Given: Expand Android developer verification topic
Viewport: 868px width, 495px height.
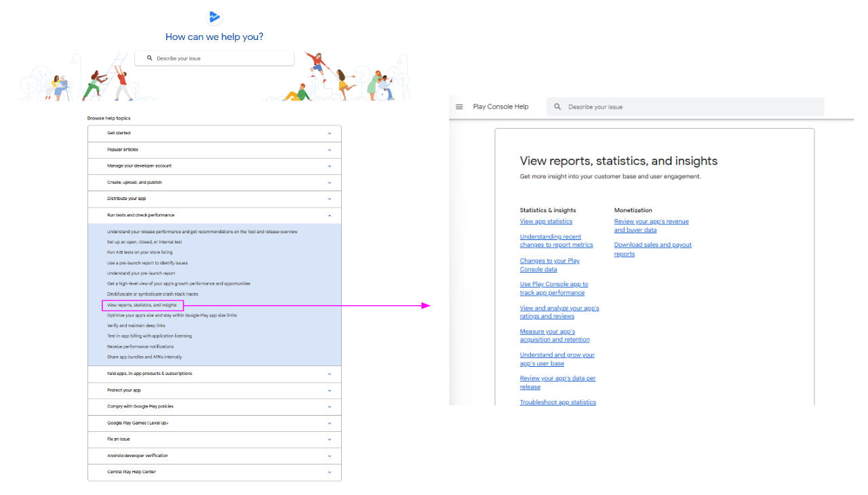Looking at the screenshot, I should tap(214, 456).
